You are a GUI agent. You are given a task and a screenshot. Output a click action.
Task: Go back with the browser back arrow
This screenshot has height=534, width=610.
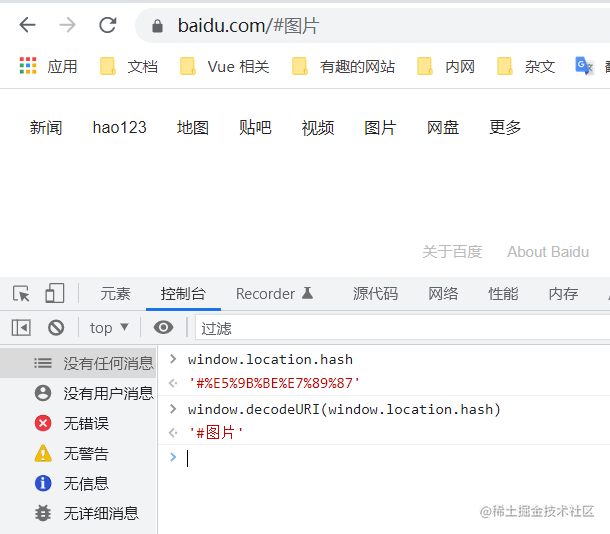28,25
